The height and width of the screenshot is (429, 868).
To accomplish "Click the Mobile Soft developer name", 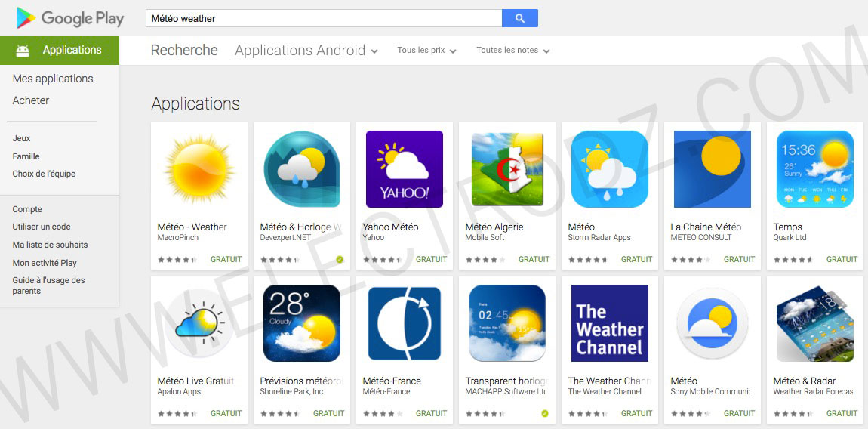I will click(x=485, y=237).
